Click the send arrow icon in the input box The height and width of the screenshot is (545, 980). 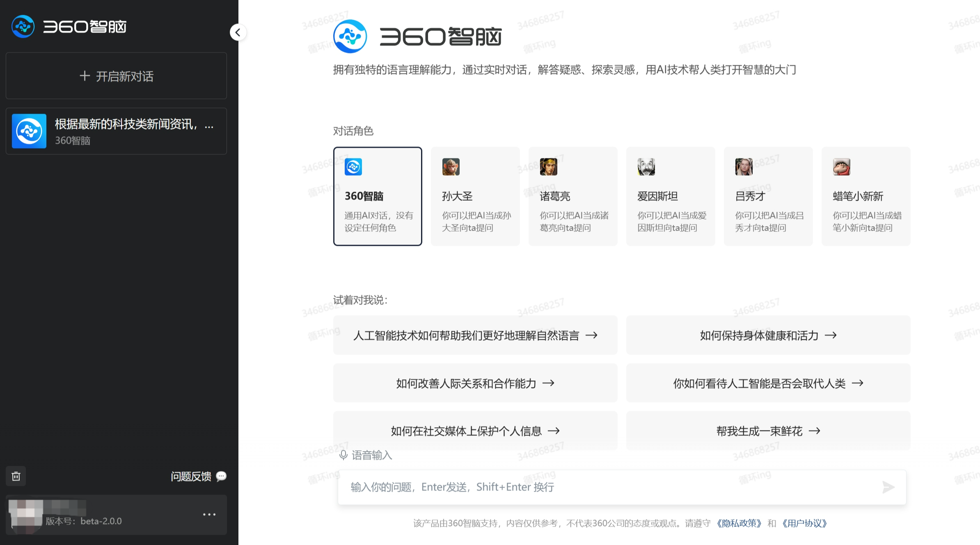[888, 487]
